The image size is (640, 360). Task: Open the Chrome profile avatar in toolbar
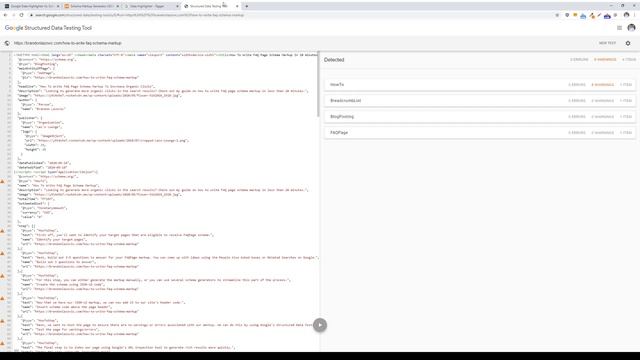627,15
